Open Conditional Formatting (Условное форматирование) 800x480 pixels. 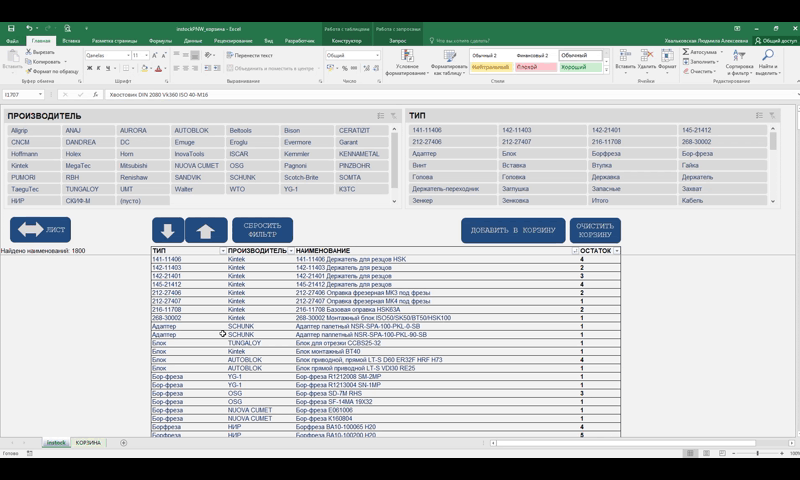[406, 62]
